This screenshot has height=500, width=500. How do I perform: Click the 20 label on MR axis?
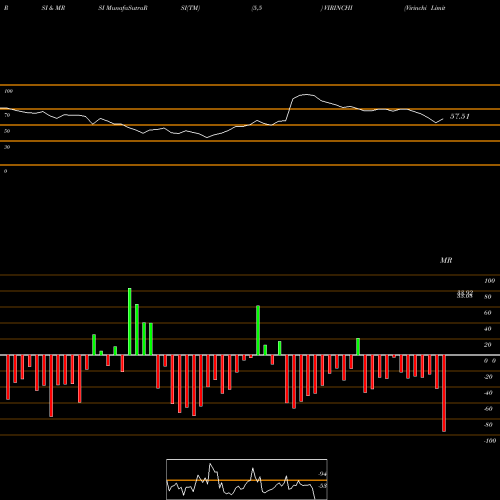coord(488,345)
